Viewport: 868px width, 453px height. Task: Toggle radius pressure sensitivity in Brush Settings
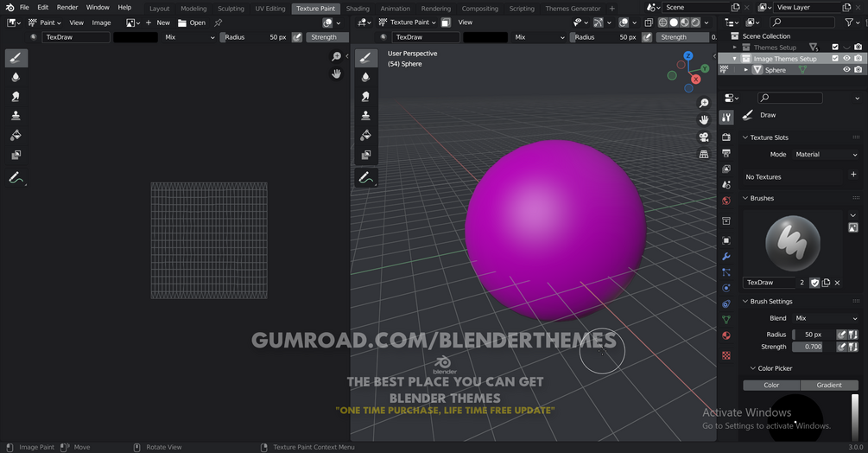point(841,335)
